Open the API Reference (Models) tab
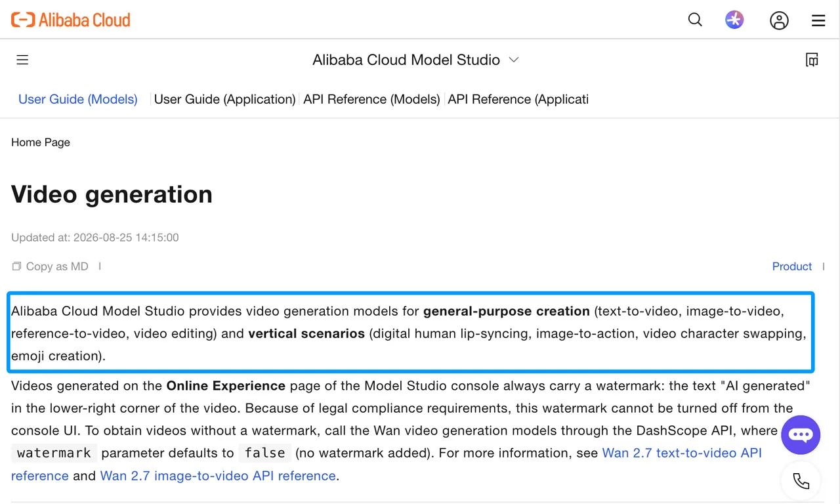 pyautogui.click(x=371, y=99)
